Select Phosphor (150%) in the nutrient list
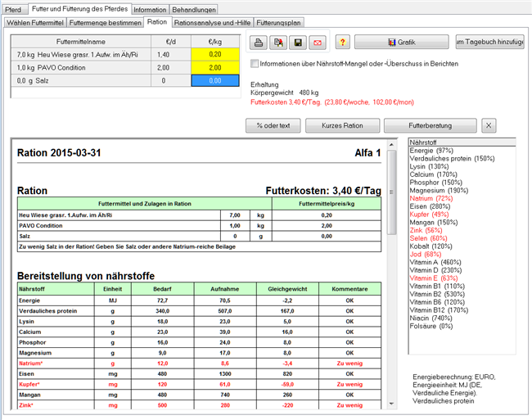The height and width of the screenshot is (420, 532). pos(435,183)
